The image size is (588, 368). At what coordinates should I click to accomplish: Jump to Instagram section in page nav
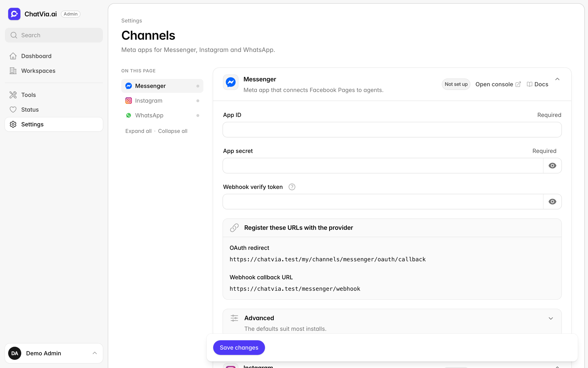[x=162, y=101]
